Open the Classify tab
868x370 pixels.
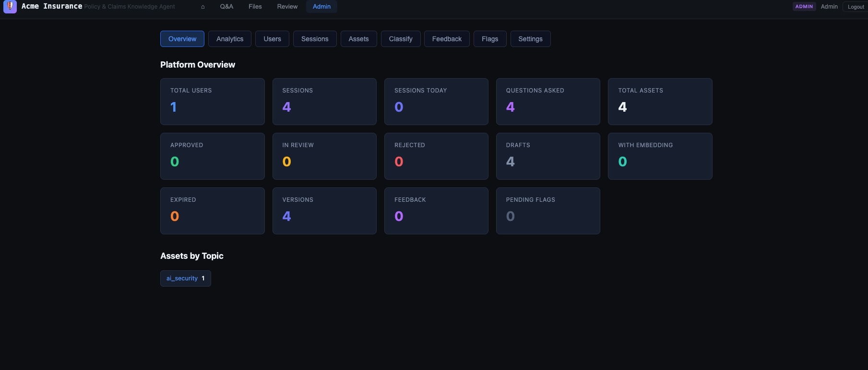401,39
